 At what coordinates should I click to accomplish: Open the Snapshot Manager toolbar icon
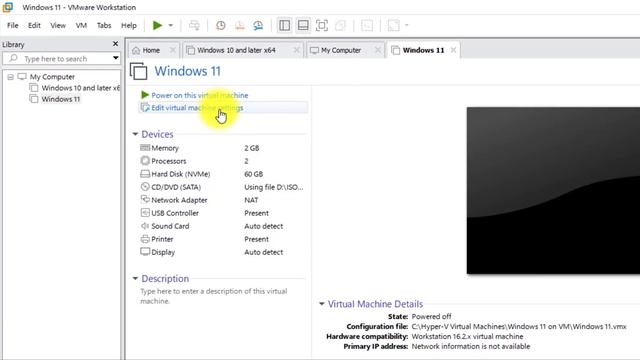click(x=258, y=25)
